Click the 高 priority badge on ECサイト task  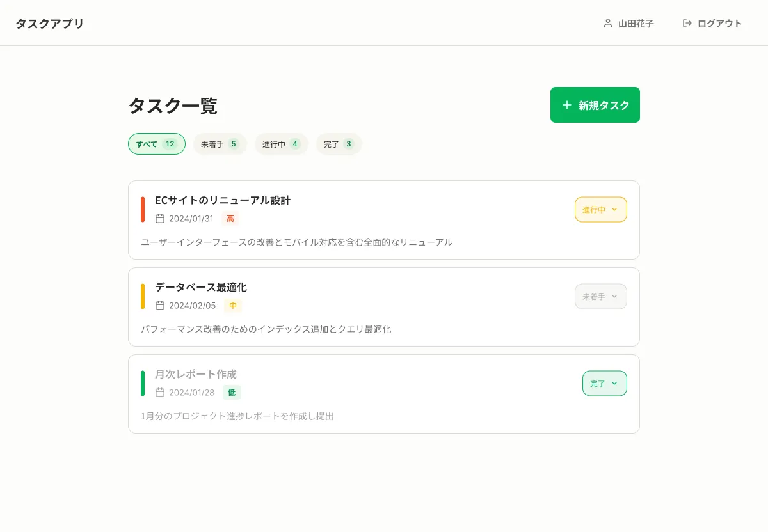[230, 218]
